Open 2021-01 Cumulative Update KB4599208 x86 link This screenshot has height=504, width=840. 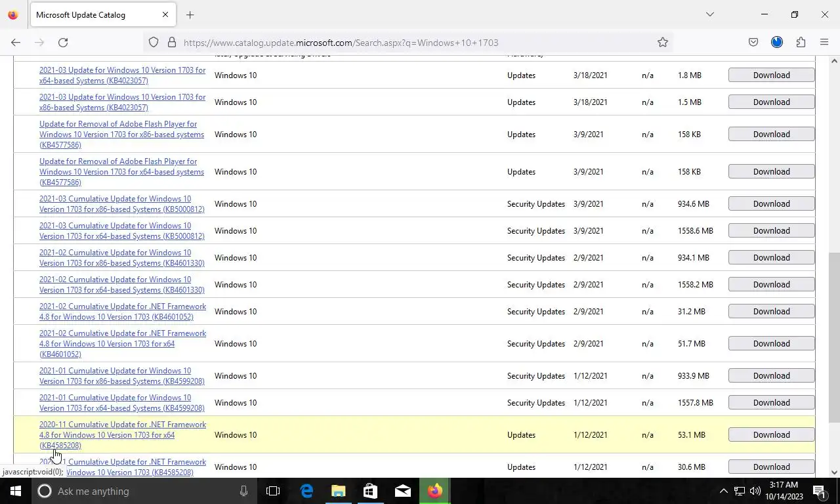point(121,376)
